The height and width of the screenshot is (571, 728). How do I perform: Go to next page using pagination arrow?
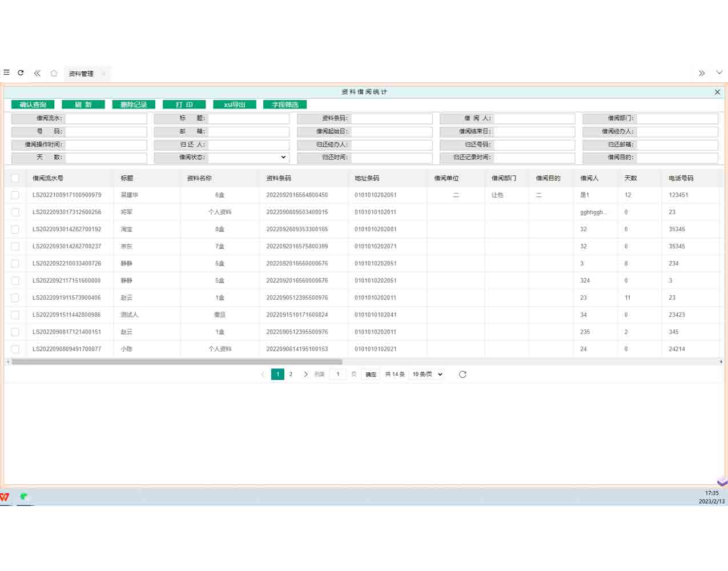pos(305,375)
